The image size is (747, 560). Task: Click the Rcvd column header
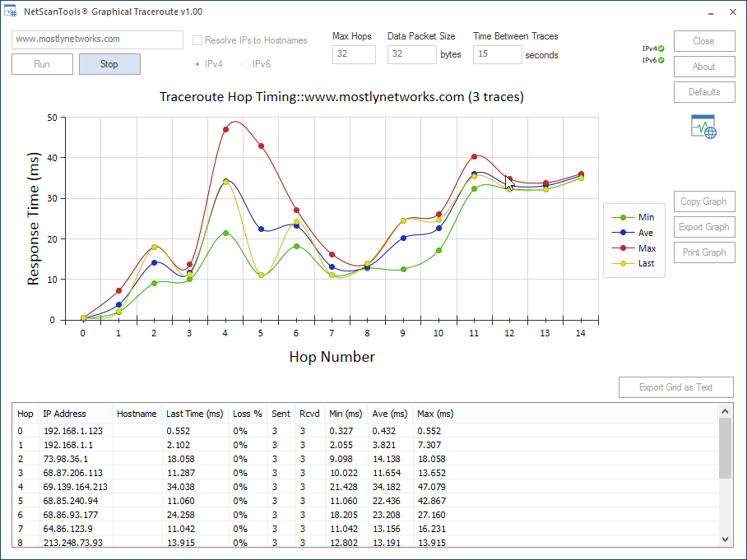(x=309, y=414)
